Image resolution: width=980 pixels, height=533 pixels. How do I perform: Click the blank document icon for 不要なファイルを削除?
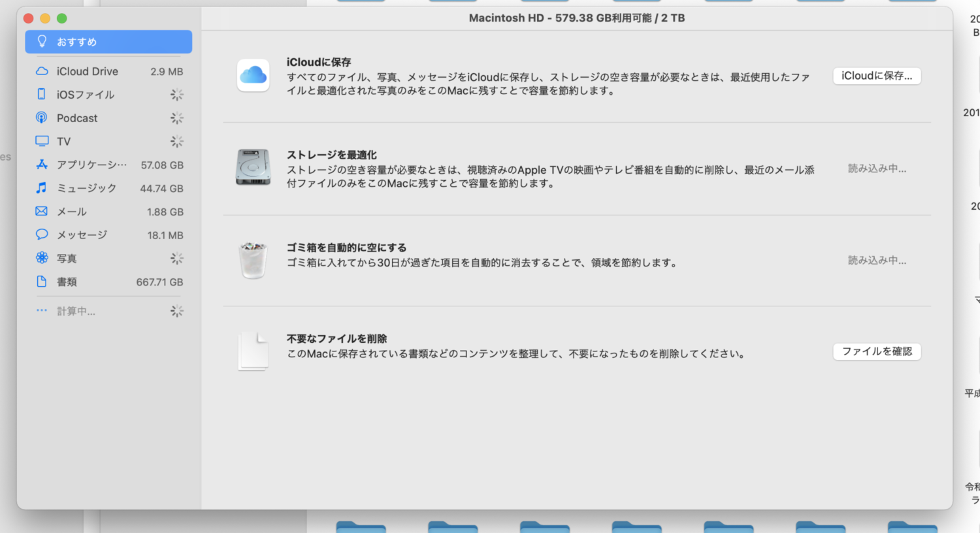click(253, 351)
